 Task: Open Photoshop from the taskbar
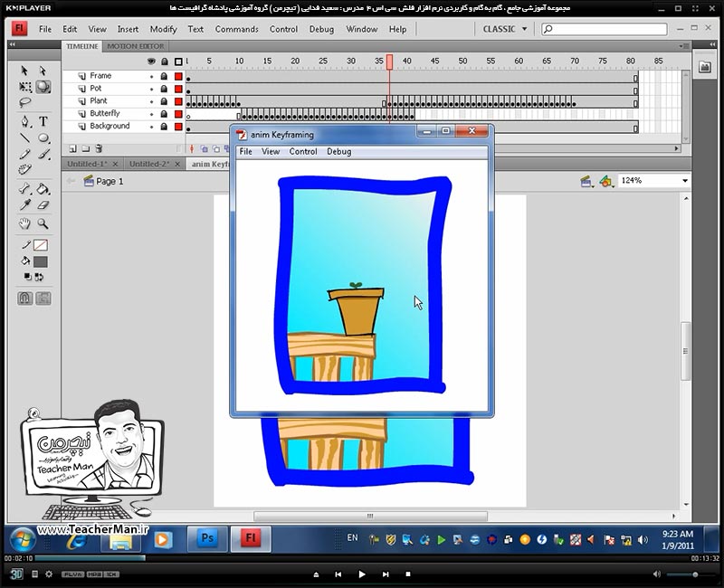click(207, 538)
